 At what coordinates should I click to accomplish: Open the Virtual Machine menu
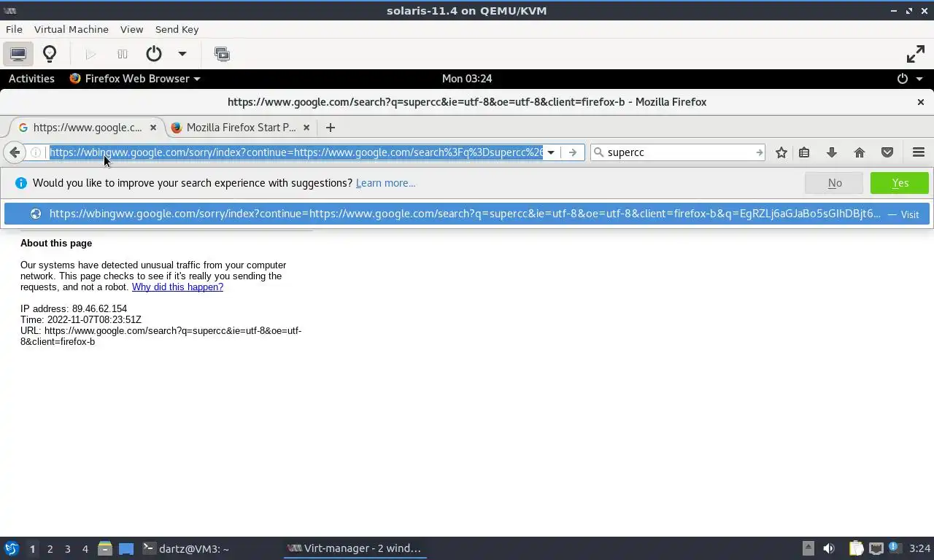pyautogui.click(x=72, y=29)
